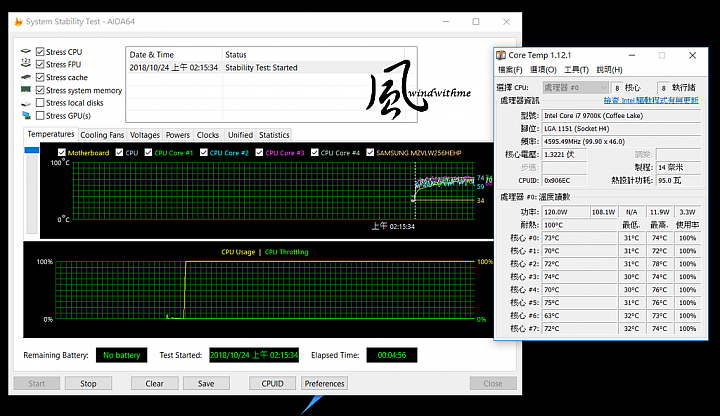Click the Date & Time column header

tap(174, 55)
